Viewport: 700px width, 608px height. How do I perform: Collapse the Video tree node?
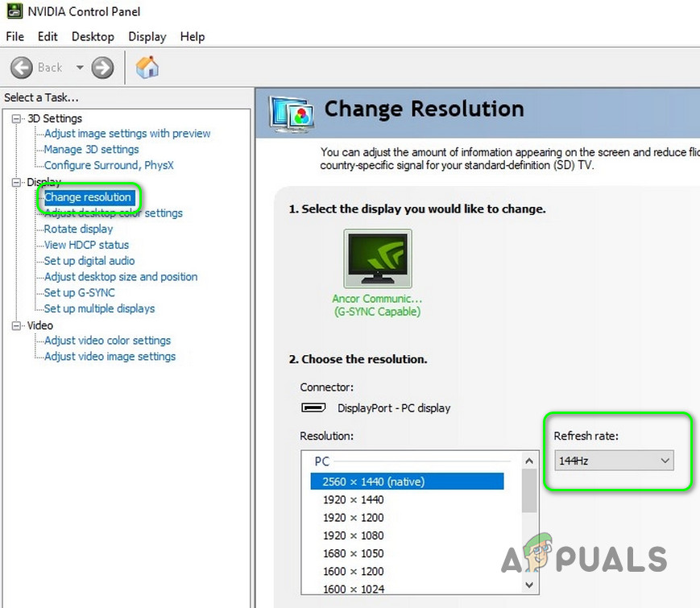coord(17,326)
